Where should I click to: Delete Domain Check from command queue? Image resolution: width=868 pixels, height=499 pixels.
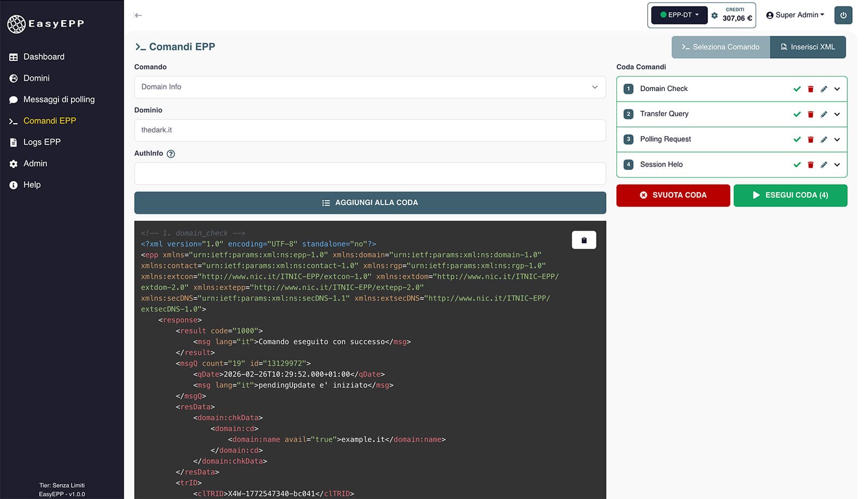(810, 89)
